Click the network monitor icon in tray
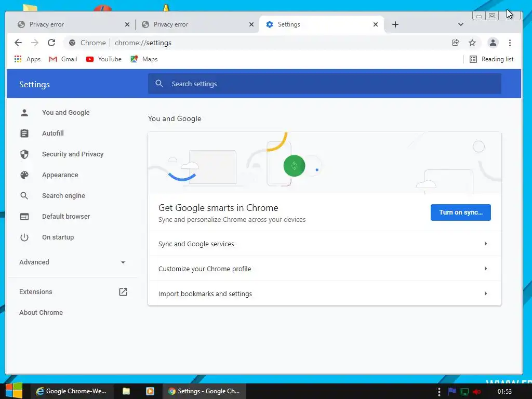This screenshot has width=532, height=399. (x=464, y=392)
